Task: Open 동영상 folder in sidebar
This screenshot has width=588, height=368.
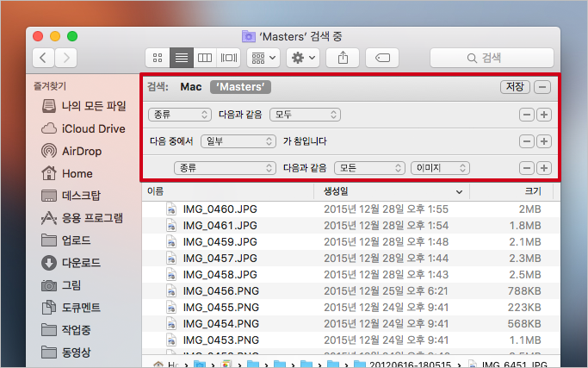Action: tap(66, 352)
